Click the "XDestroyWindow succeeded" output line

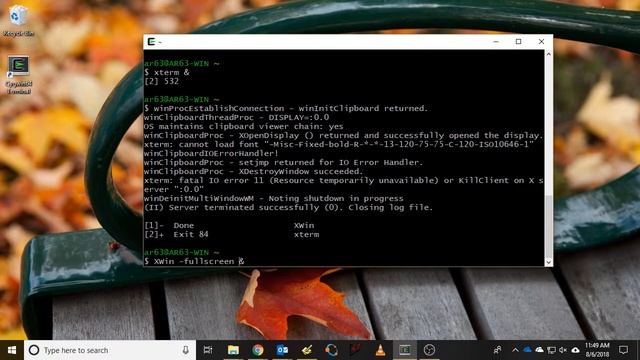click(x=253, y=172)
